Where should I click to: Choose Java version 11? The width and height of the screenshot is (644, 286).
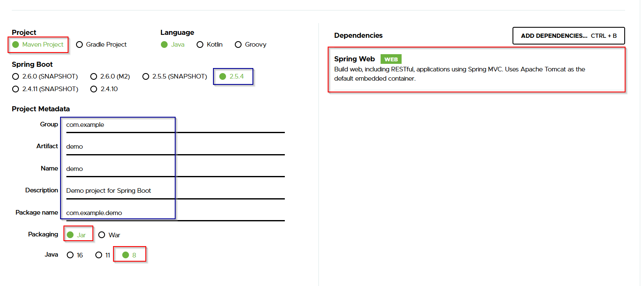(x=99, y=255)
